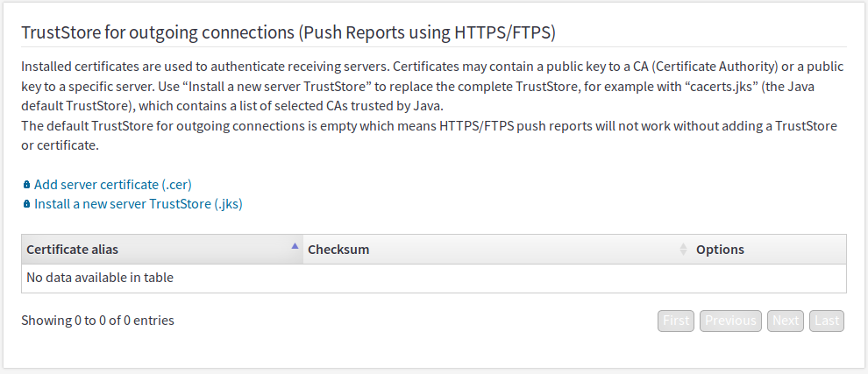Open the Add server certificate (.cer) link
Screen dimensions: 868x374
coord(113,185)
